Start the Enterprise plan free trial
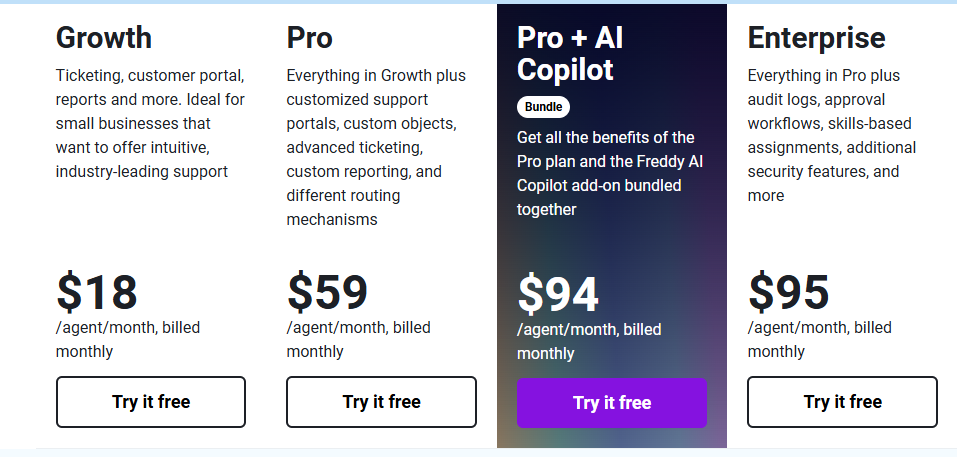957x457 pixels. 842,402
